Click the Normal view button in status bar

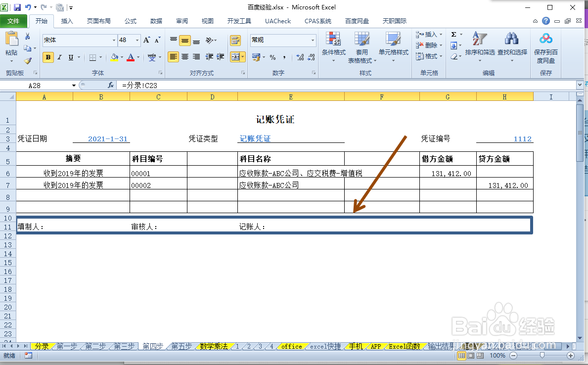461,355
